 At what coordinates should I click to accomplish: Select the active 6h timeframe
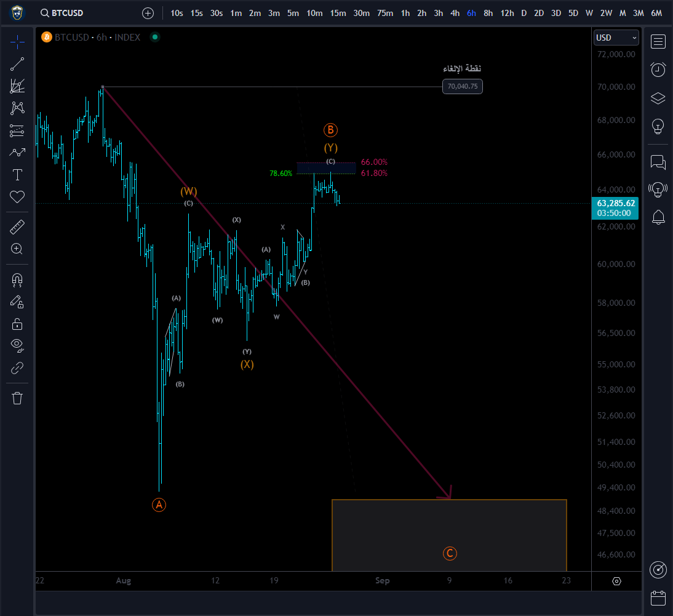[471, 14]
